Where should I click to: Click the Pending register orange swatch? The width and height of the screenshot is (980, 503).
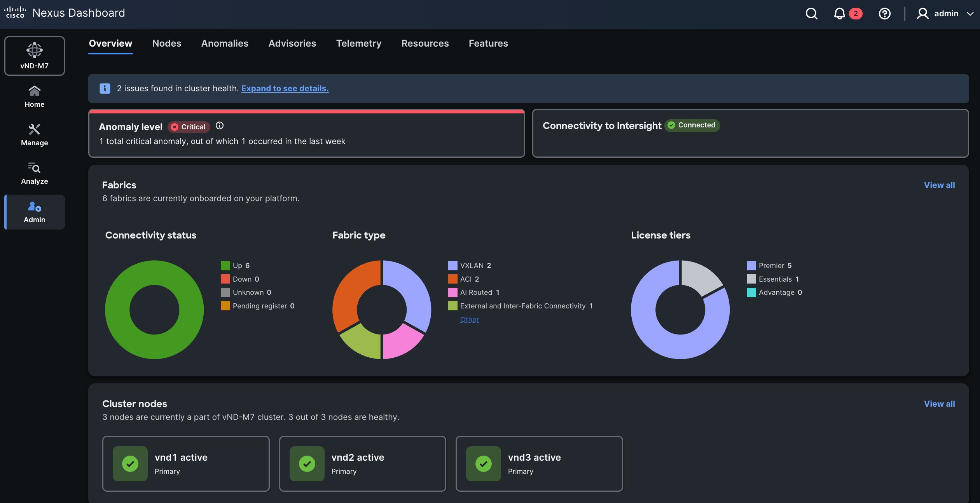click(225, 306)
